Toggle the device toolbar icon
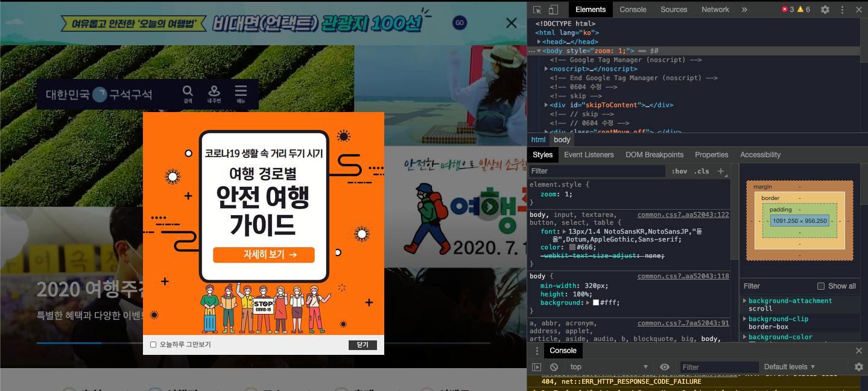 553,10
